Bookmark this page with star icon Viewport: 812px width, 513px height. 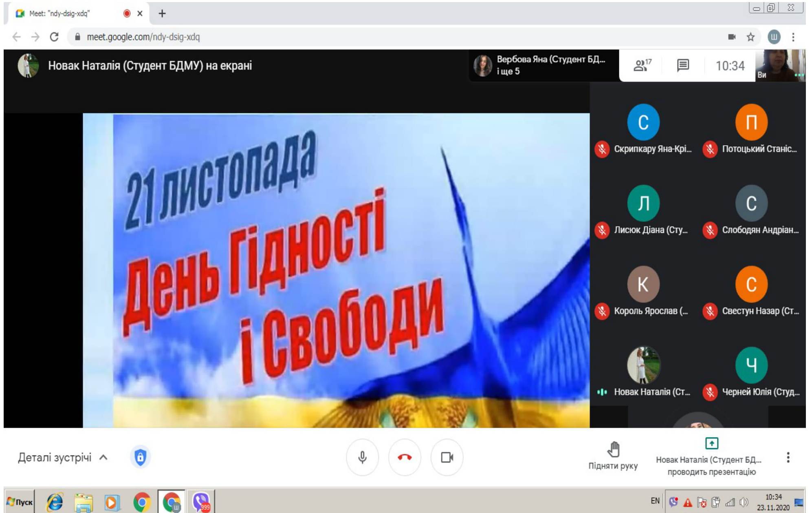(x=750, y=37)
